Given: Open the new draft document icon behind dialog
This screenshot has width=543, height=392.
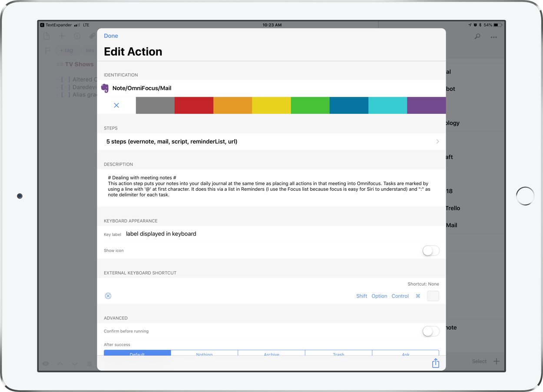Looking at the screenshot, I should (46, 36).
